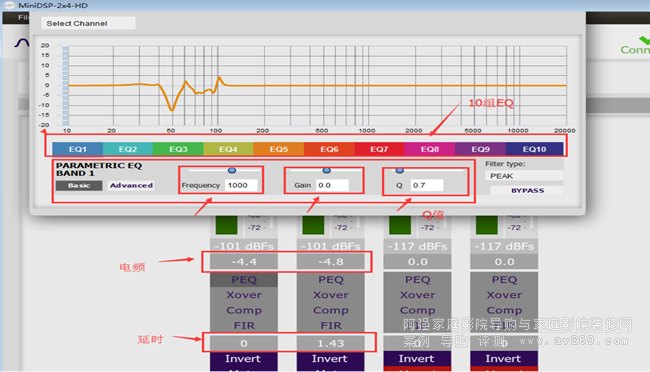The height and width of the screenshot is (372, 650).
Task: Toggle BYPASS for the filter
Action: tap(527, 190)
